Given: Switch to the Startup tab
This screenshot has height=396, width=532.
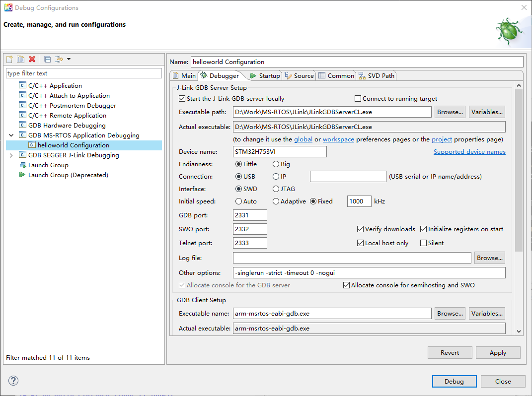Looking at the screenshot, I should [x=265, y=75].
